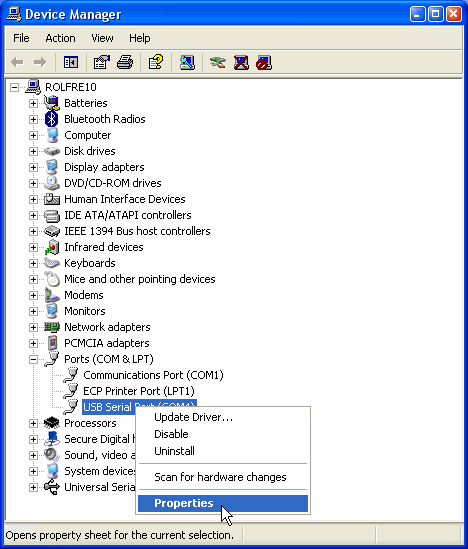Collapse the ROLFRE10 root node
Screen dimensions: 468x549
click(x=14, y=87)
